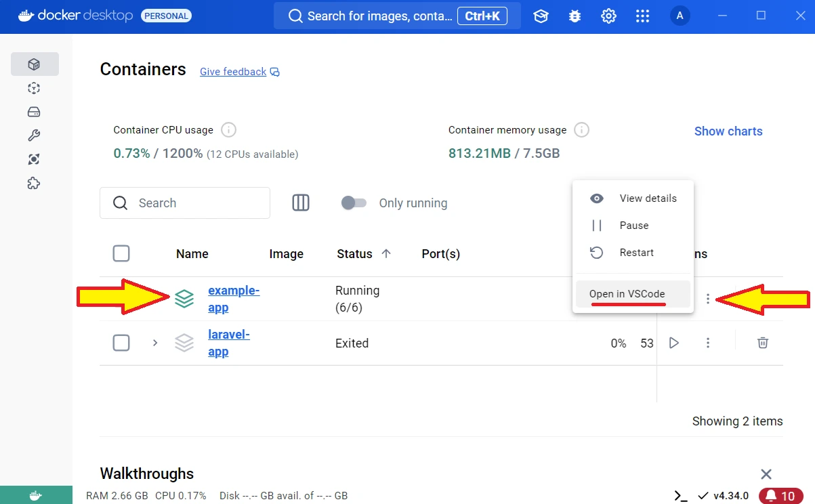The height and width of the screenshot is (504, 815).
Task: Maximize the Docker Desktop window
Action: point(761,16)
